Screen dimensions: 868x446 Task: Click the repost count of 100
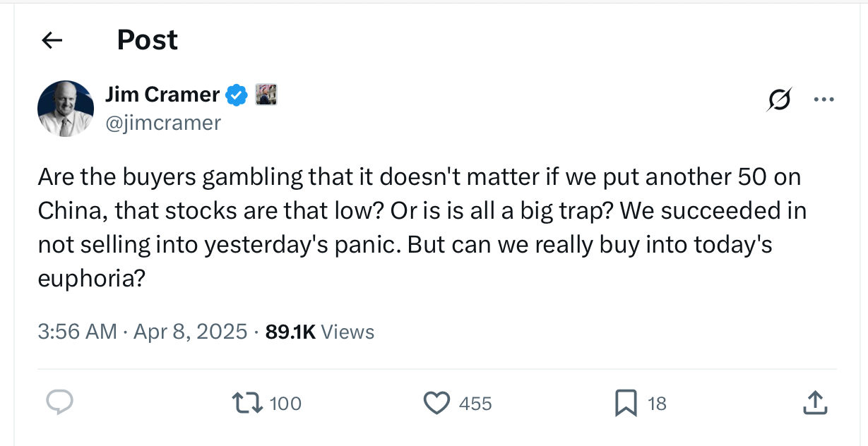coord(285,404)
